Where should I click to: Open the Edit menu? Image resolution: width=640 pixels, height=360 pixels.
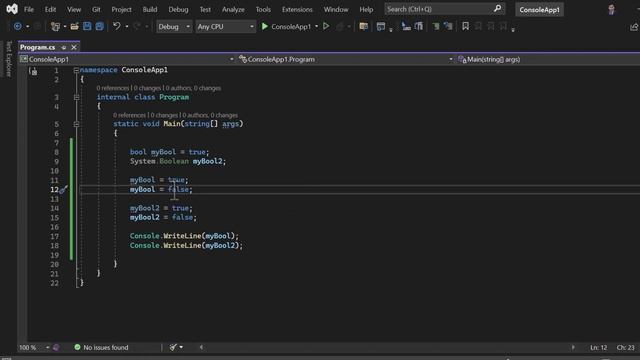(51, 9)
